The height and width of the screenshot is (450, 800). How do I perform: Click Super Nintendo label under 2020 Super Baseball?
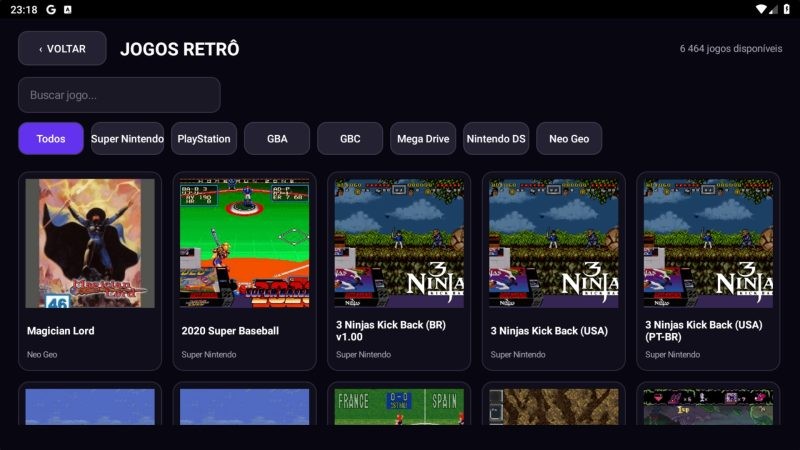point(209,354)
